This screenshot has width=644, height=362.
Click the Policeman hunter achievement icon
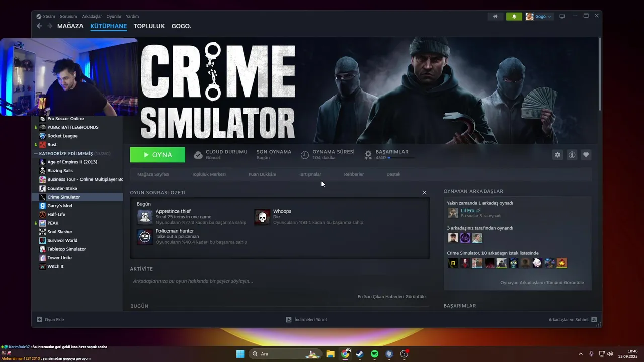(145, 237)
